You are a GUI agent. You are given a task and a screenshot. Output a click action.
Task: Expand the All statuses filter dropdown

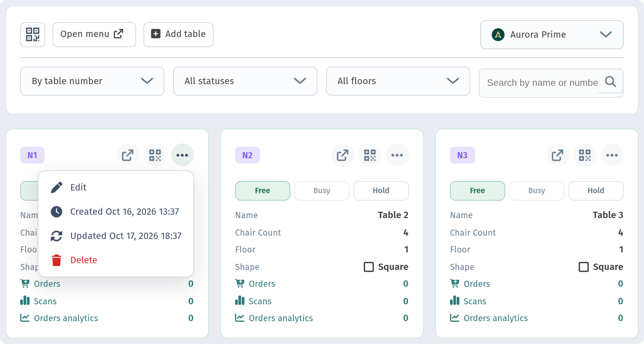245,81
